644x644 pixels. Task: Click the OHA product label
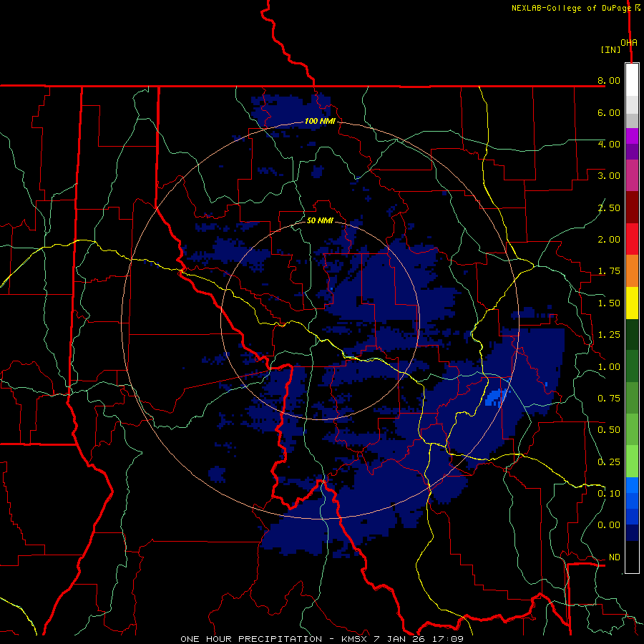629,43
